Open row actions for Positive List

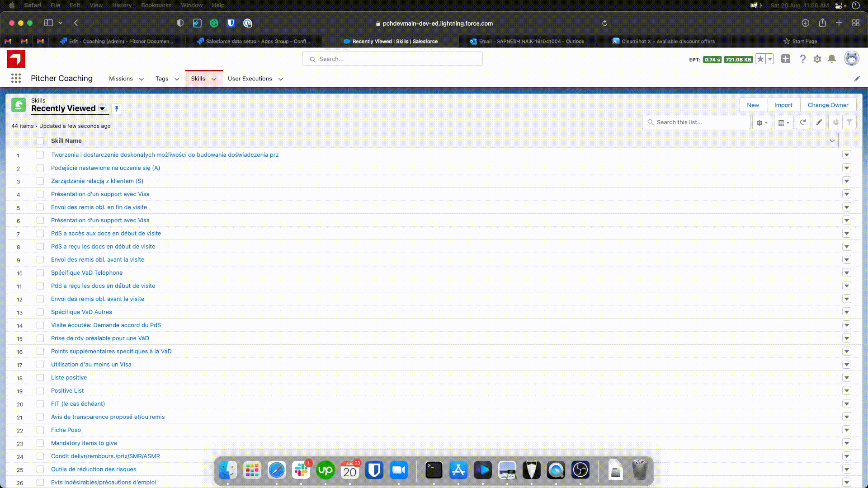[846, 391]
